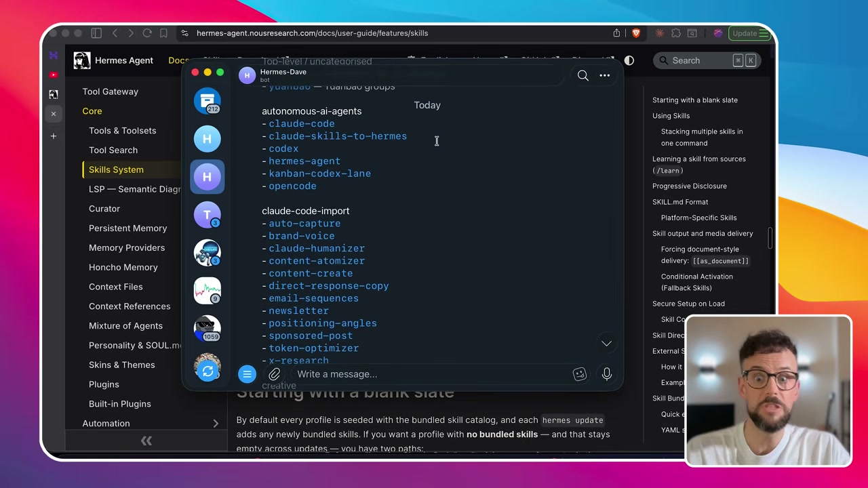Go forward in browser history
Viewport: 868px width, 488px height.
coord(130,33)
